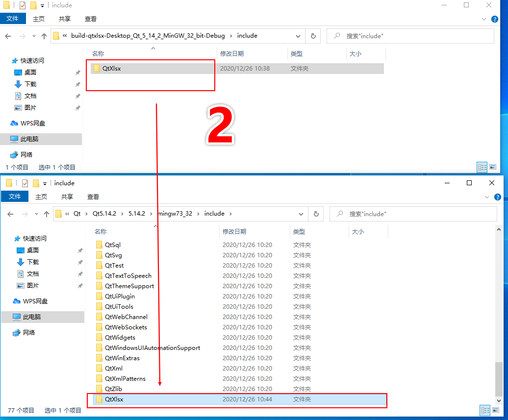Open the 文件 menu in bottom window
This screenshot has height=420, width=508.
[x=15, y=197]
